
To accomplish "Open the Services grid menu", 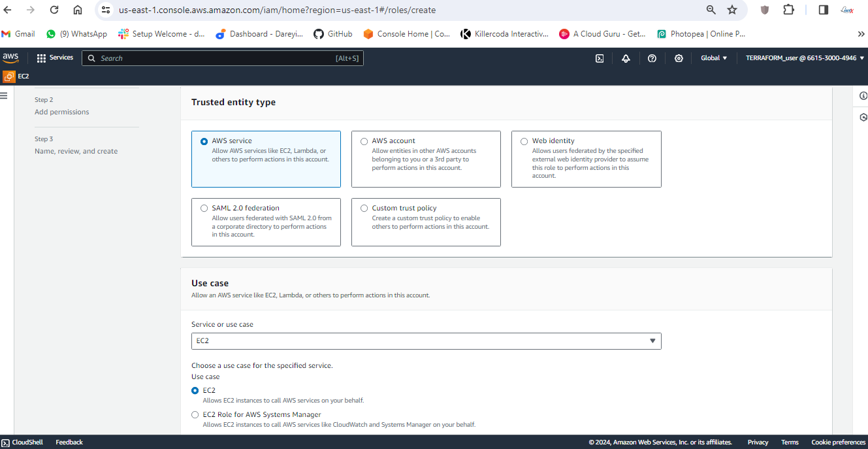I will pyautogui.click(x=55, y=58).
